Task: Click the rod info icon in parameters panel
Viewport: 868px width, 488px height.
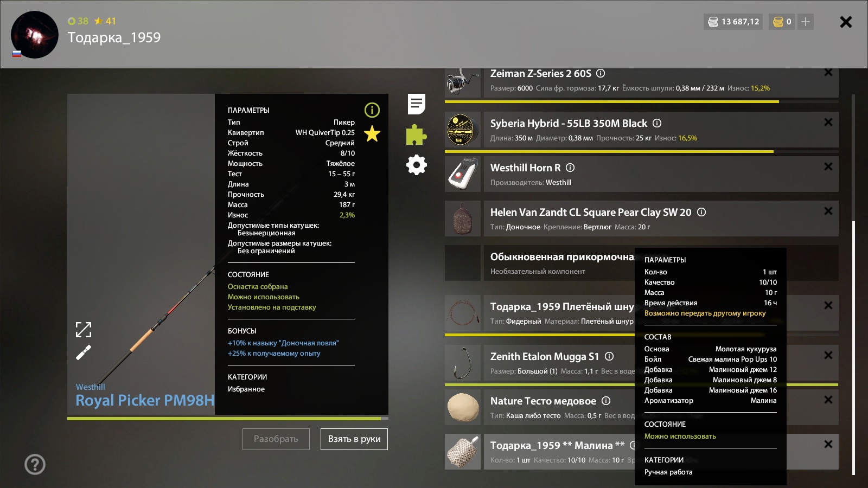Action: click(372, 110)
